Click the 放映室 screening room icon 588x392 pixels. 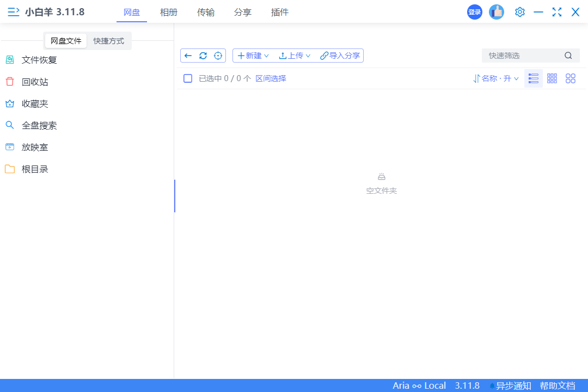point(10,147)
